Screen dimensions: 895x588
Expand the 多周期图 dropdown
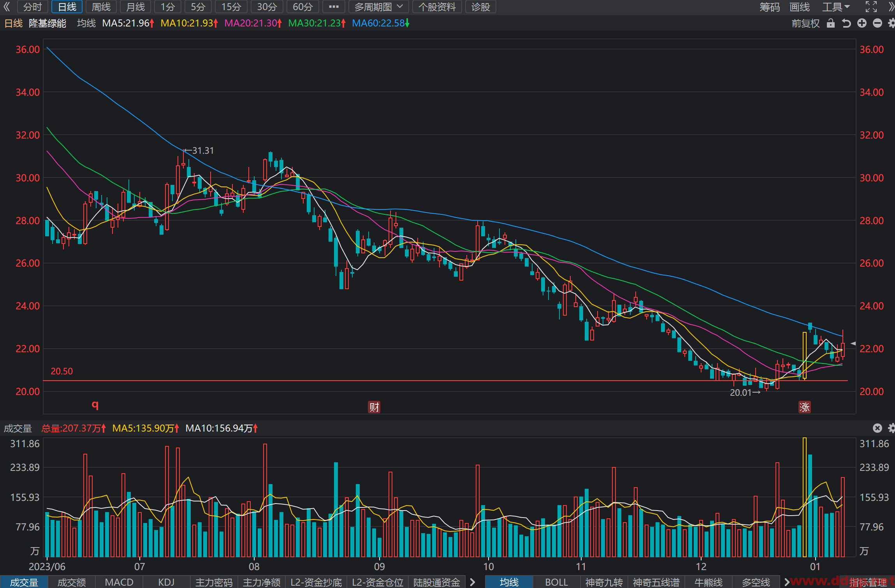[378, 7]
